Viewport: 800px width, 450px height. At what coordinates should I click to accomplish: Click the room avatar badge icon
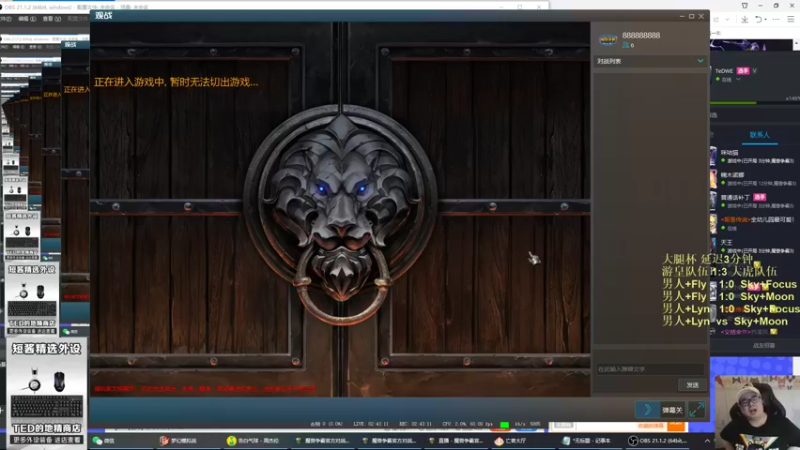(608, 40)
